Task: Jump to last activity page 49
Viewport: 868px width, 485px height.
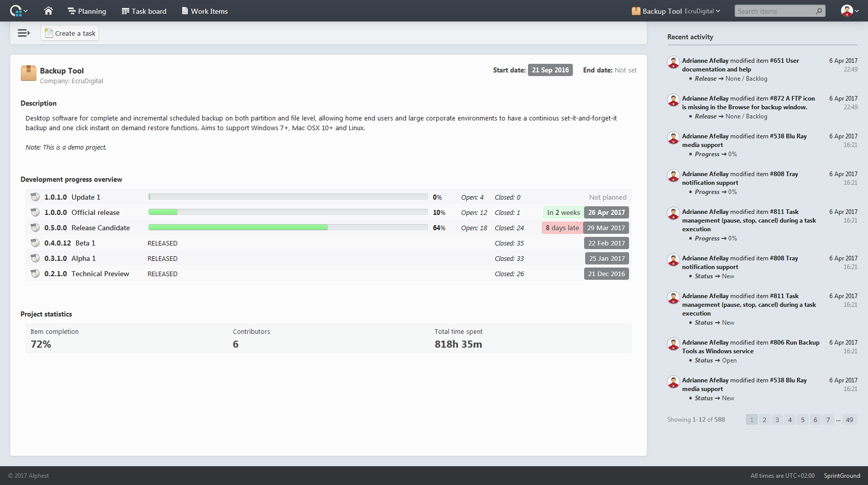Action: [x=850, y=420]
